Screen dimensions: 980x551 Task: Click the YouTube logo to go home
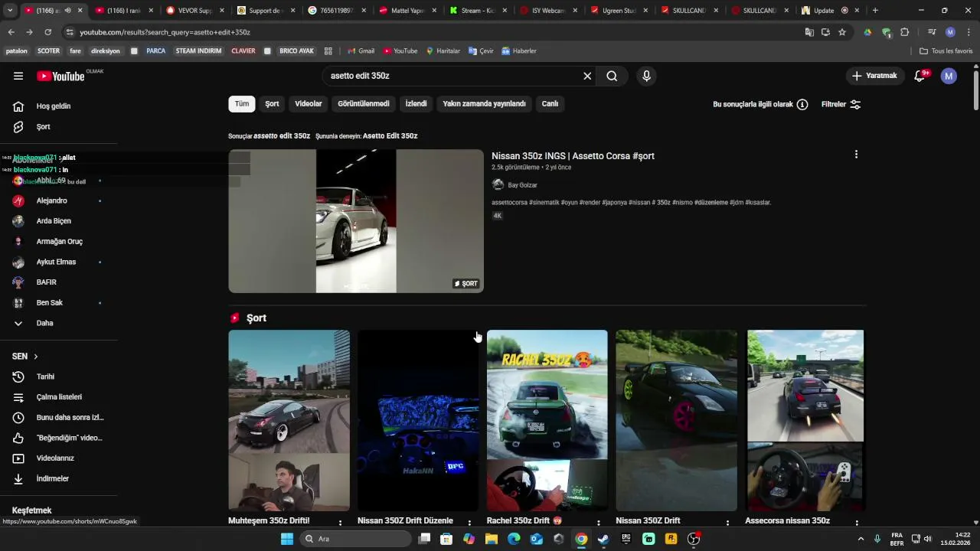tap(60, 76)
